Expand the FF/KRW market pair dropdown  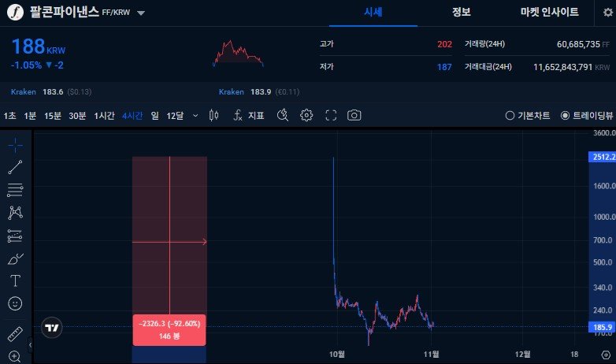141,13
